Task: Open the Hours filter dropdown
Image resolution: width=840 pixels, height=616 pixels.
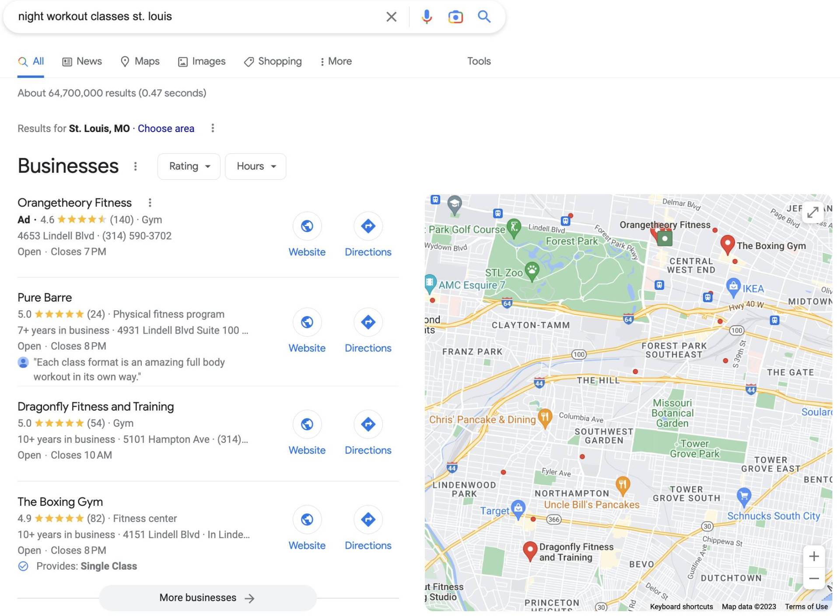Action: click(x=255, y=166)
